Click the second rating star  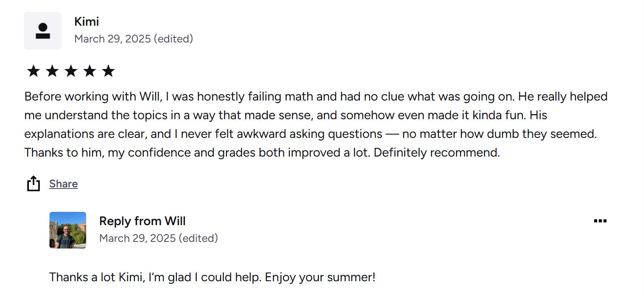tap(52, 71)
